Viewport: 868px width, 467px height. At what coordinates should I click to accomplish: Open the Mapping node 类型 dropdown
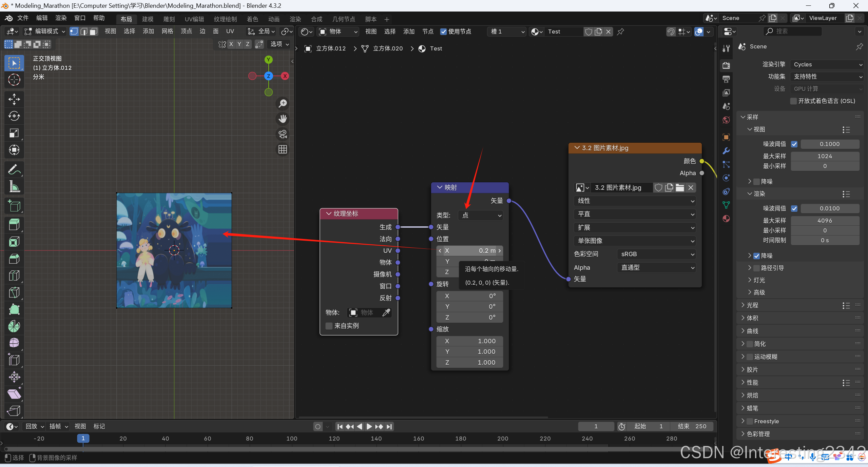481,215
